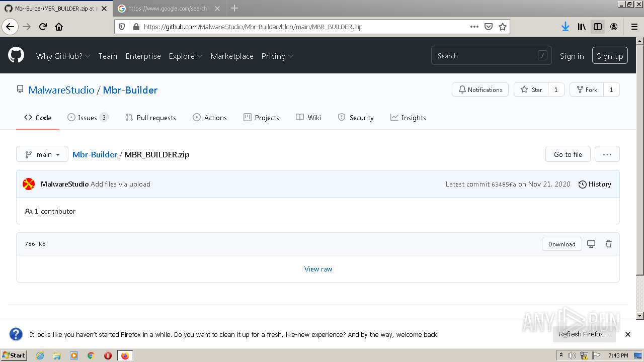644x362 pixels.
Task: Dismiss the Refresh Firefox notification bar
Action: pyautogui.click(x=627, y=334)
